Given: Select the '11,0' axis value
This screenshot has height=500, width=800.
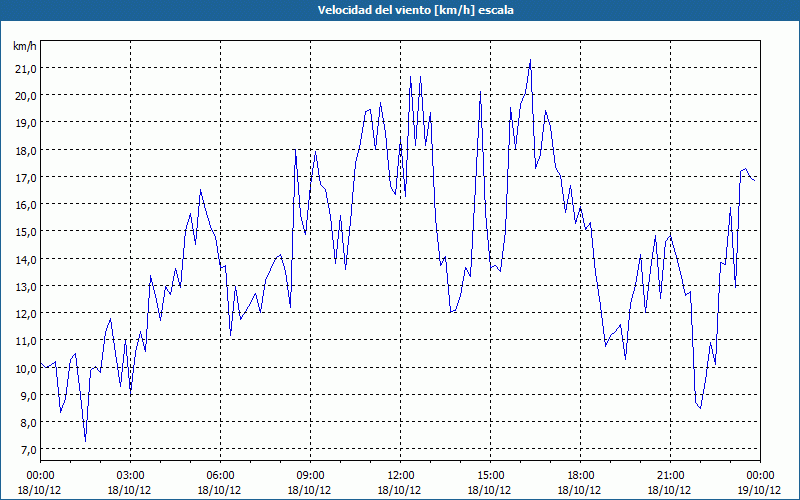Looking at the screenshot, I should (x=25, y=341).
